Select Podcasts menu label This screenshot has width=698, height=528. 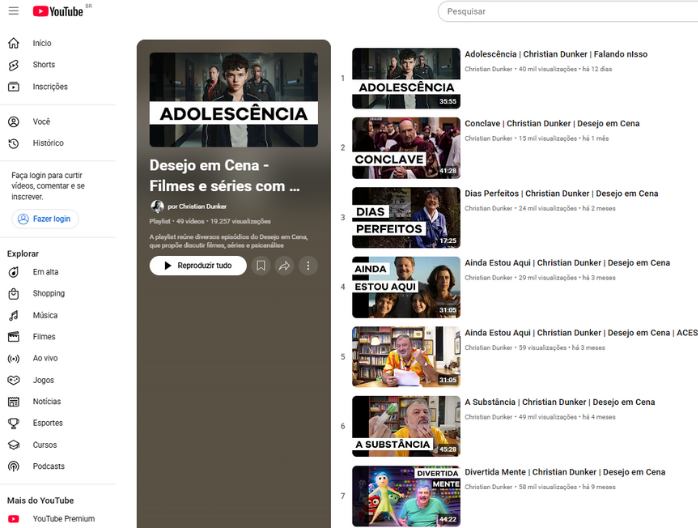49,467
